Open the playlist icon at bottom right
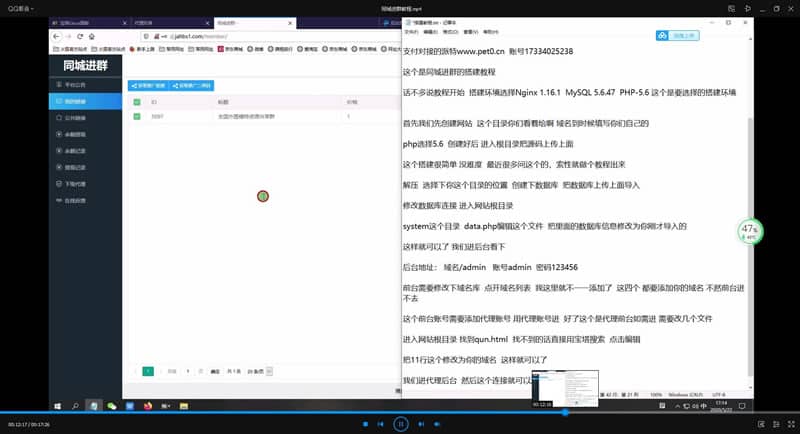Image resolution: width=800 pixels, height=434 pixels. click(776, 424)
